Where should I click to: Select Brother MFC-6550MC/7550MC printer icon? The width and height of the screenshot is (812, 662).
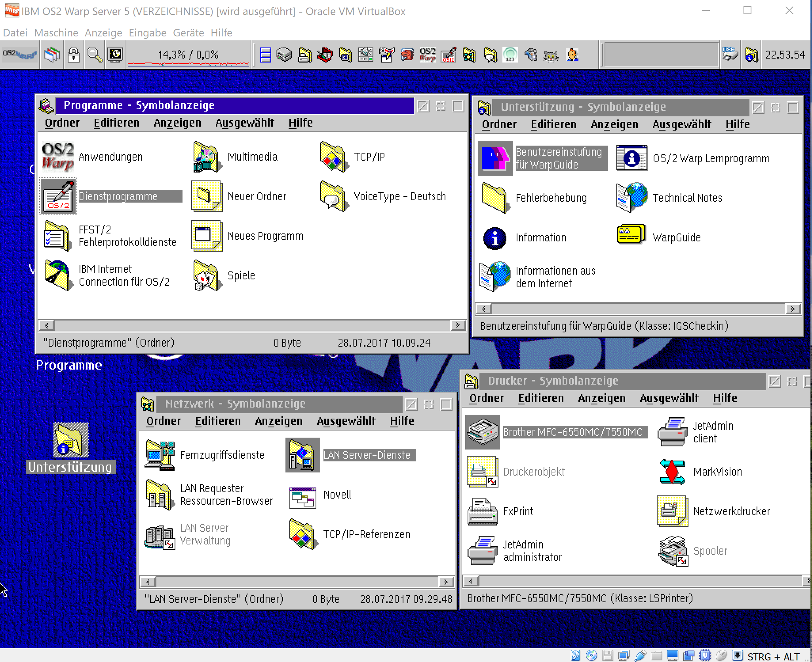point(483,432)
